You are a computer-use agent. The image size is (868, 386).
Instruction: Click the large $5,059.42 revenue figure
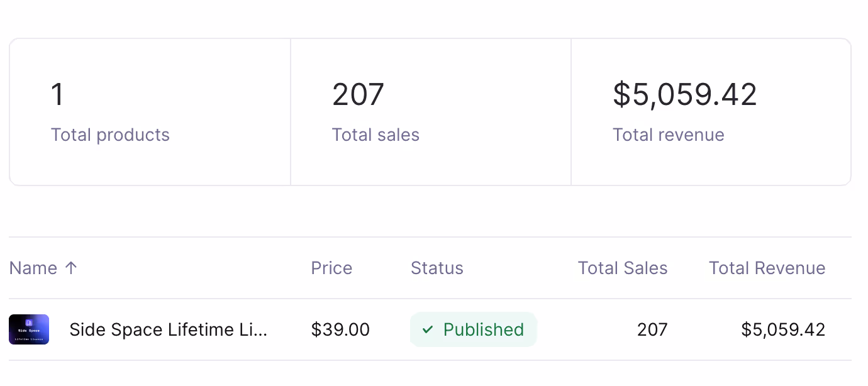click(x=685, y=95)
